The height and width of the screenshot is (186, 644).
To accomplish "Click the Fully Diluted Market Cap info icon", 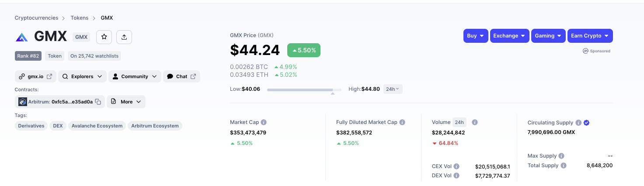I will (402, 122).
